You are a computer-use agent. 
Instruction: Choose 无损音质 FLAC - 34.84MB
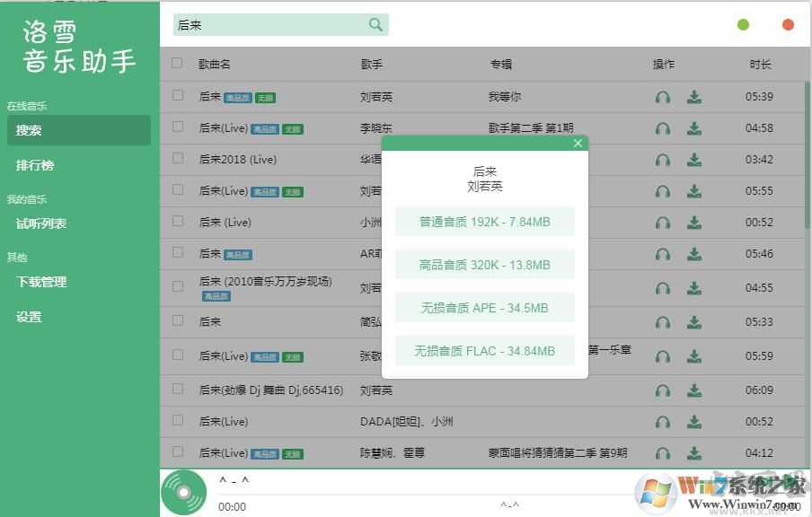[484, 350]
